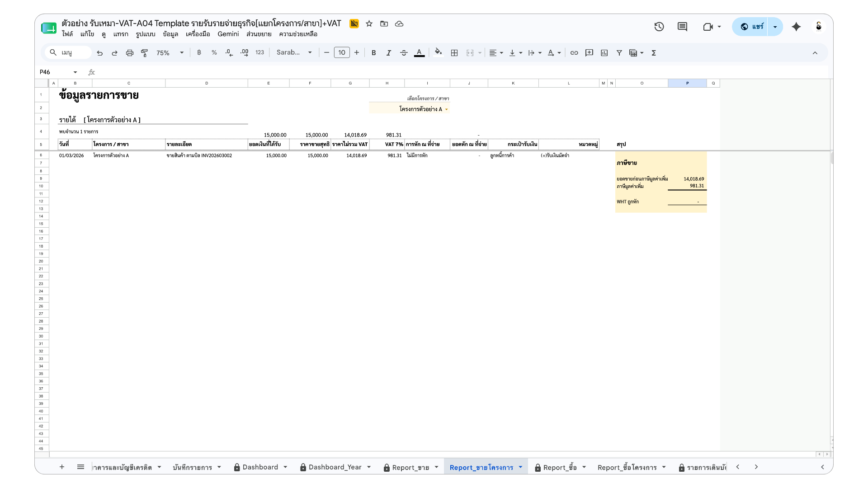Insert a chart

coord(604,53)
